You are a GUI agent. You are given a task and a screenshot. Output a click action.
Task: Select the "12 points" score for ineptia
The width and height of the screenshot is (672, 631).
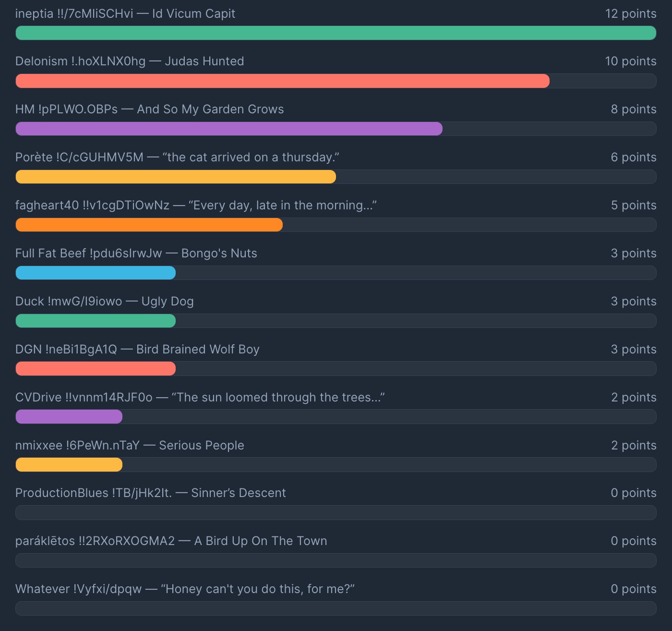[631, 13]
